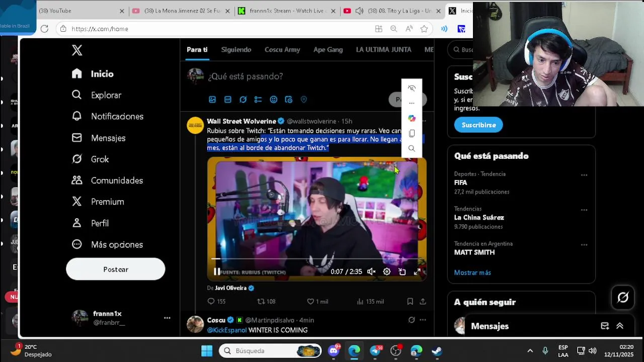644x362 pixels.
Task: Open Perfil in the sidebar
Action: [90, 223]
